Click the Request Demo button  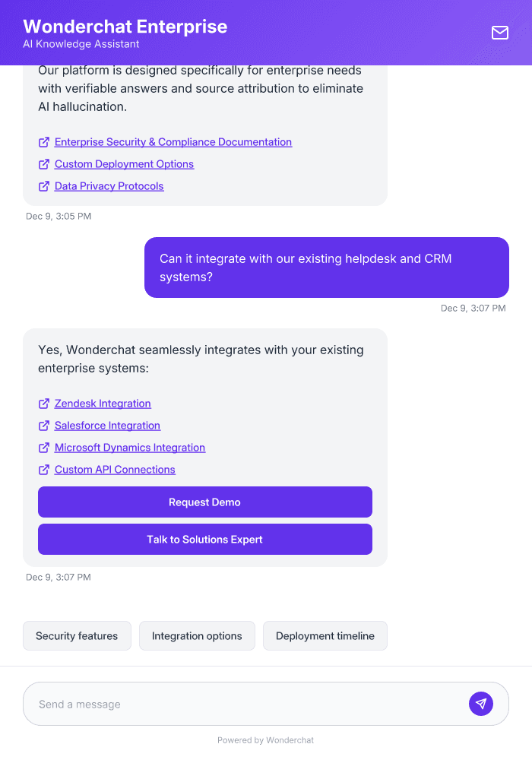(x=204, y=502)
